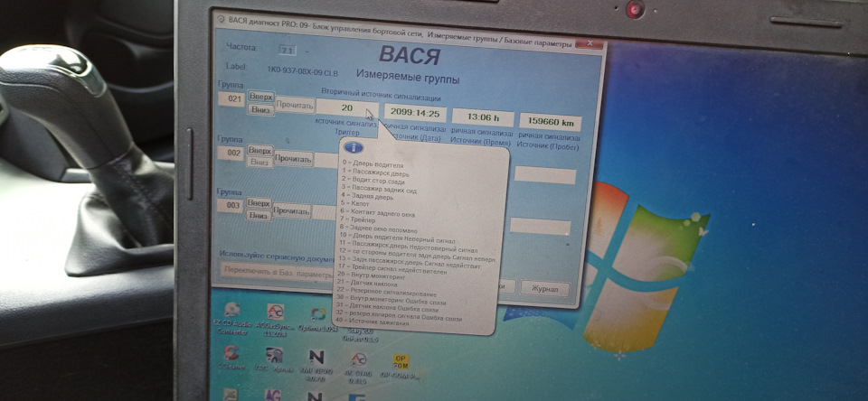The height and width of the screenshot is (401, 868).
Task: Open EZ CD Audio Converter desktop shortcut
Action: point(231,318)
